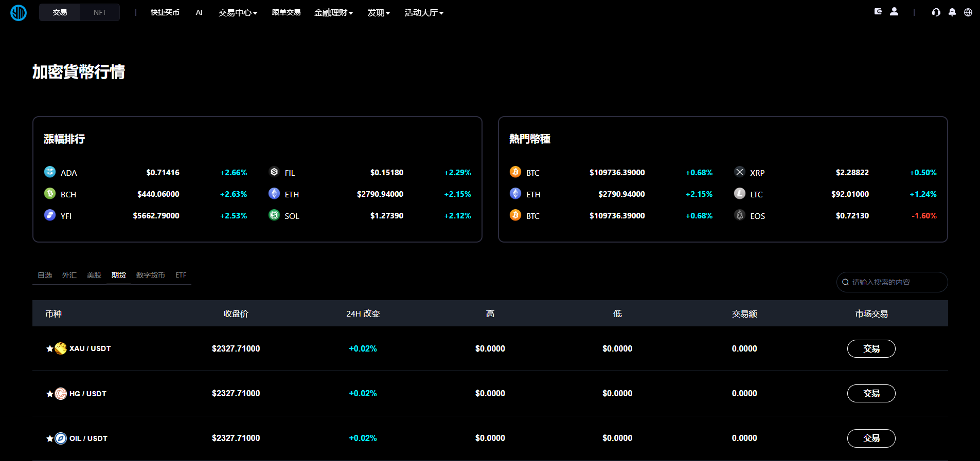Expand the 金融理财 dropdown menu

point(333,12)
